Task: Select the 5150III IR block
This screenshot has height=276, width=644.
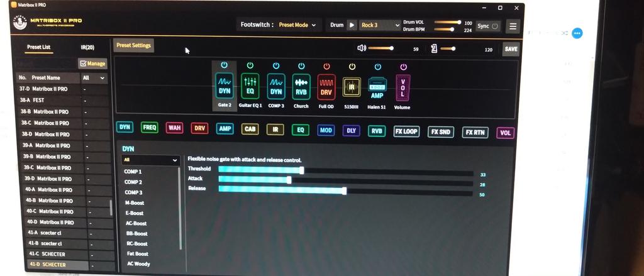Action: pyautogui.click(x=352, y=86)
